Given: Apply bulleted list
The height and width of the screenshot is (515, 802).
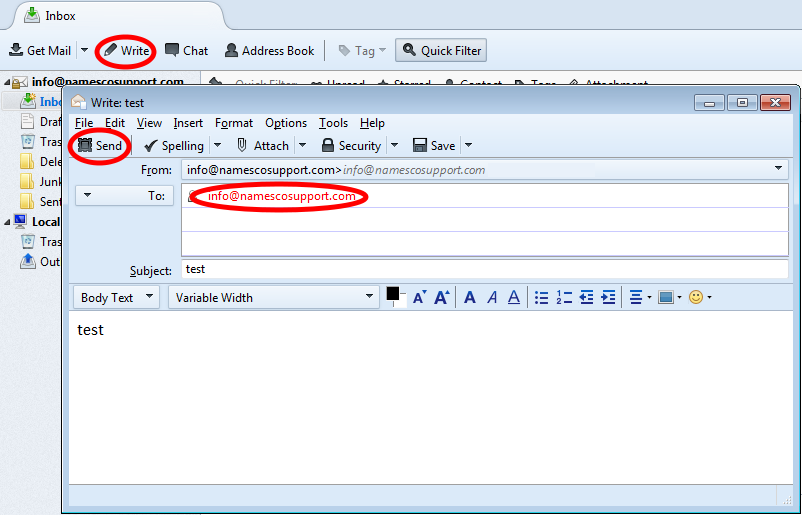Looking at the screenshot, I should coord(541,297).
